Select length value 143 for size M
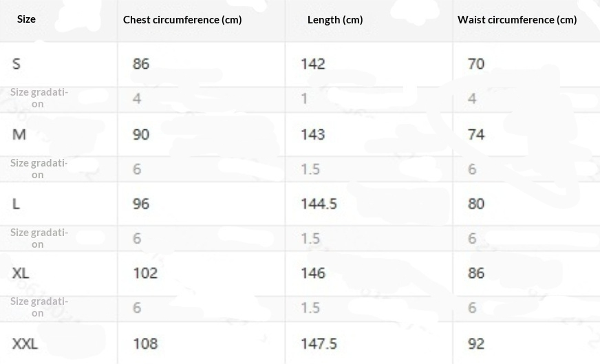600x364 pixels. (313, 134)
